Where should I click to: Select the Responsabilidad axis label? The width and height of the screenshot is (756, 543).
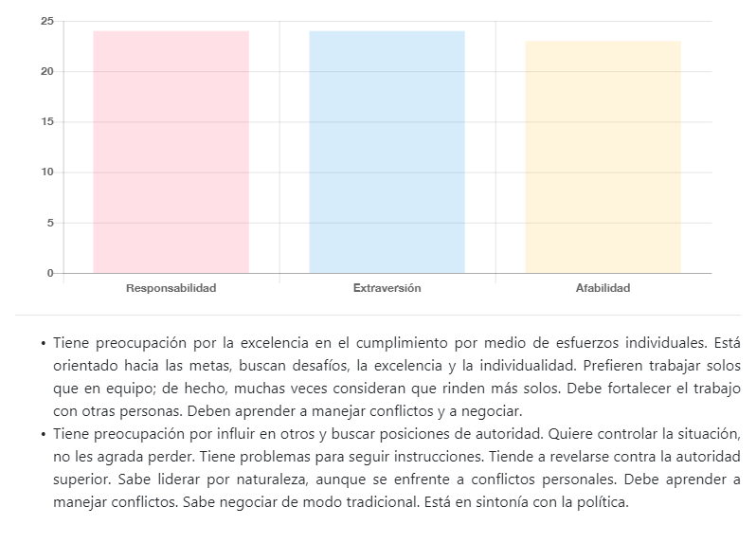171,288
